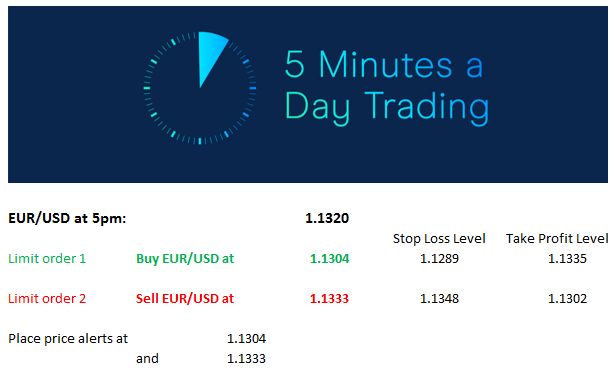Click the 'Place price alerts at' label
This screenshot has width=612, height=378.
click(68, 339)
